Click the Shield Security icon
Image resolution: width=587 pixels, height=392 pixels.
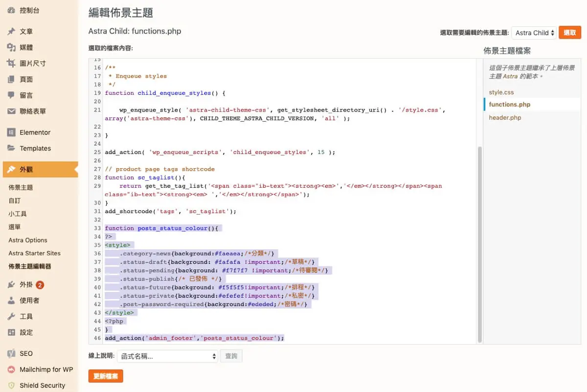[x=11, y=385]
